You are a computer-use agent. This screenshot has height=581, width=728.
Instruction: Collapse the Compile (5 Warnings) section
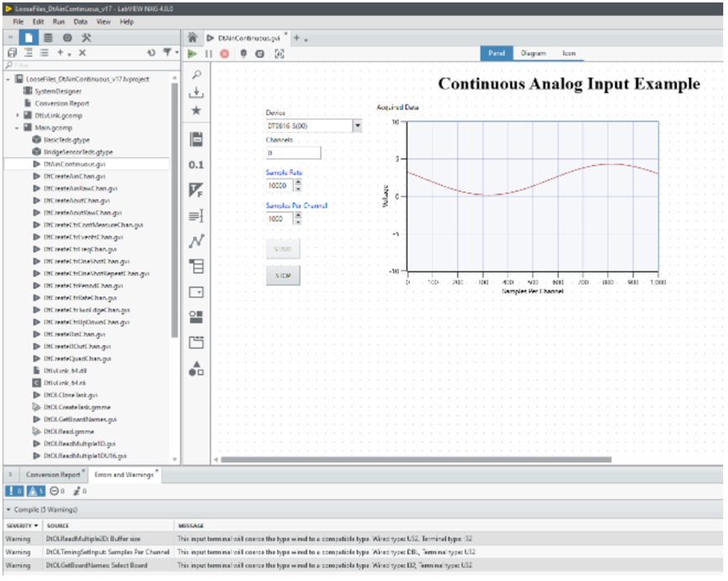[9, 509]
